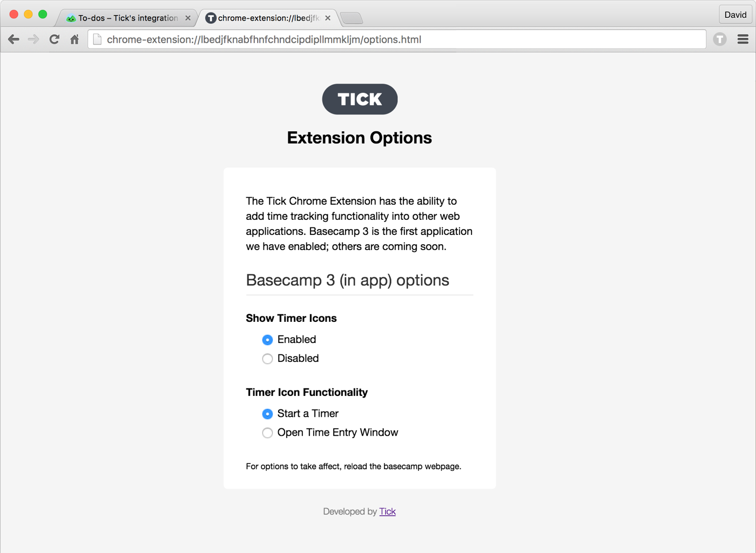
Task: Switch to the options.html extension tab
Action: coord(265,17)
